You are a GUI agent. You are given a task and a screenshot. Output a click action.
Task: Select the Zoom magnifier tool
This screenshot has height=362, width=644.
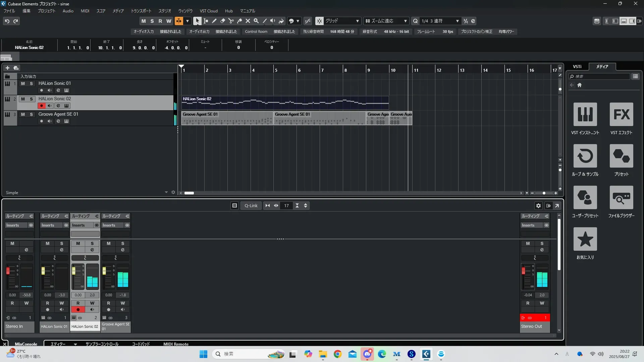click(x=256, y=21)
